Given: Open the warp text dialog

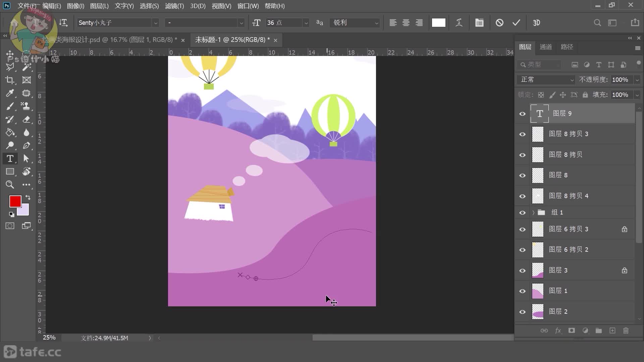Looking at the screenshot, I should point(459,23).
